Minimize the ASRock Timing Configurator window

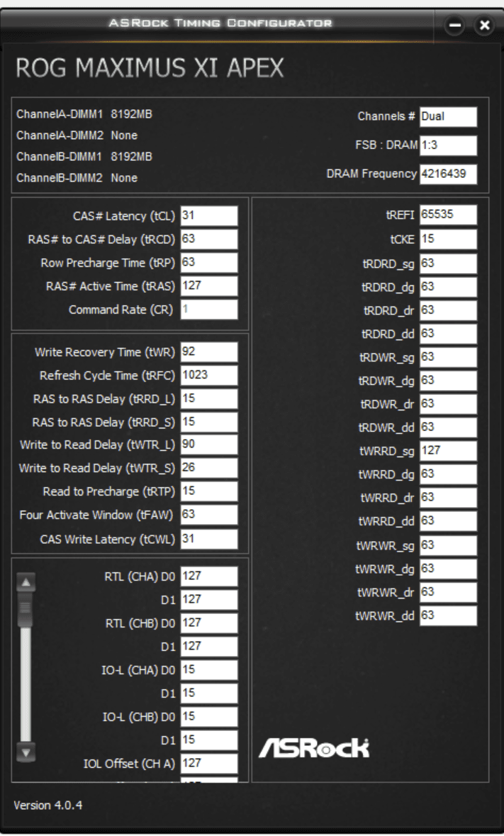pyautogui.click(x=454, y=25)
